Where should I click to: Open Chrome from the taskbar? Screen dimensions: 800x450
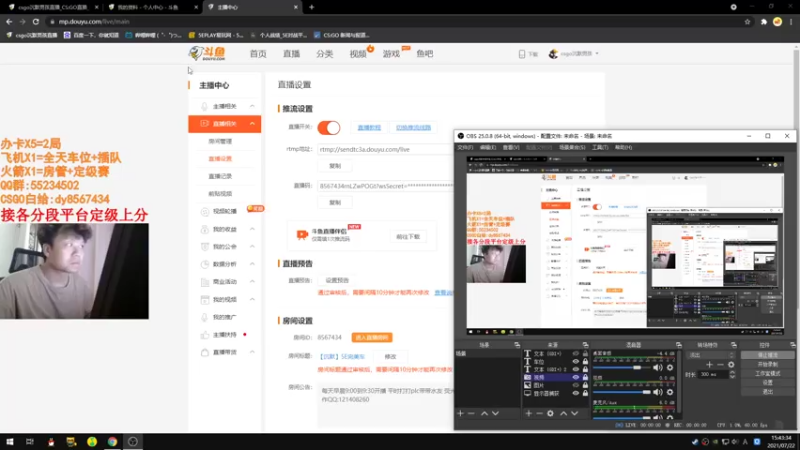coord(112,442)
